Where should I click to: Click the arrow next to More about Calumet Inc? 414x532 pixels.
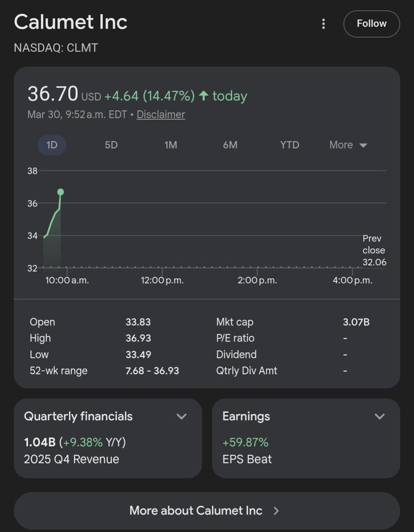pyautogui.click(x=276, y=511)
